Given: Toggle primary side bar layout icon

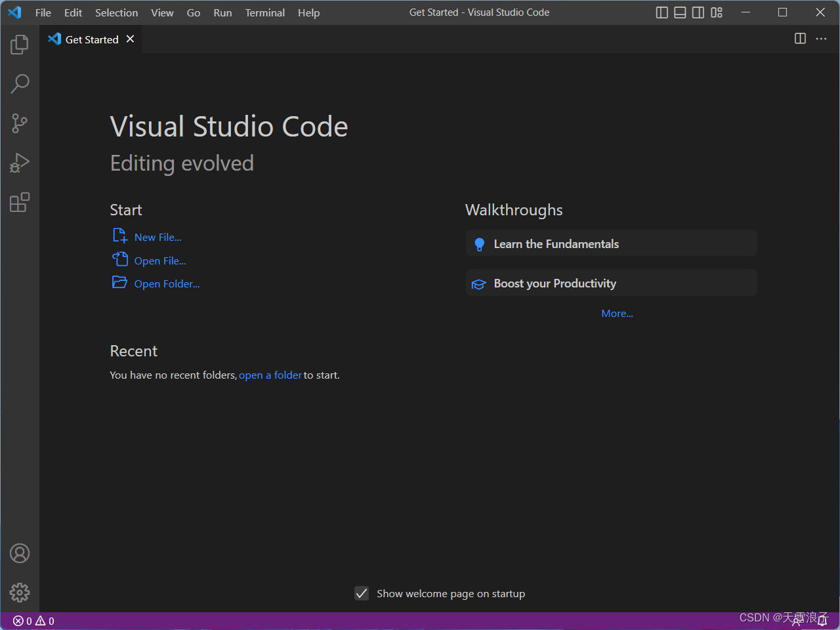Looking at the screenshot, I should (x=662, y=12).
